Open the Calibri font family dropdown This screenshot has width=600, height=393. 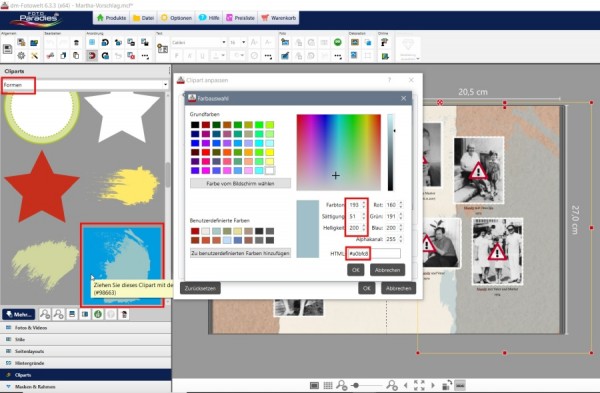[x=199, y=42]
